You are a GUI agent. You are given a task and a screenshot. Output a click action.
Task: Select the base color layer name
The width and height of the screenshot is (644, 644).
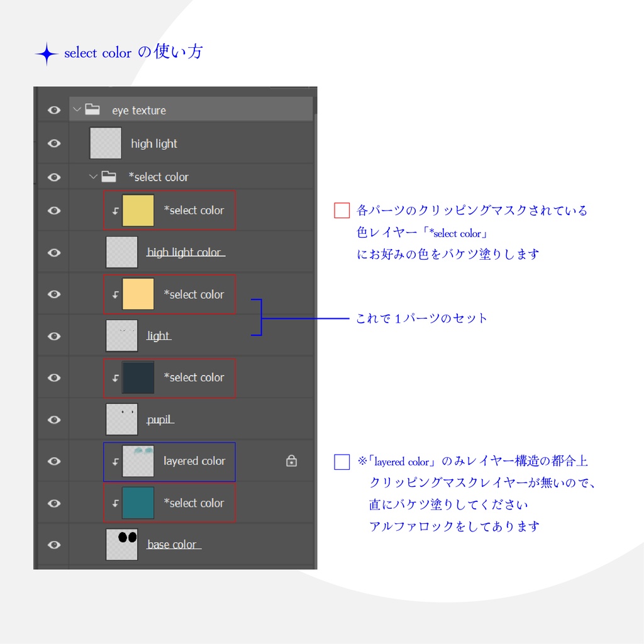(x=172, y=545)
